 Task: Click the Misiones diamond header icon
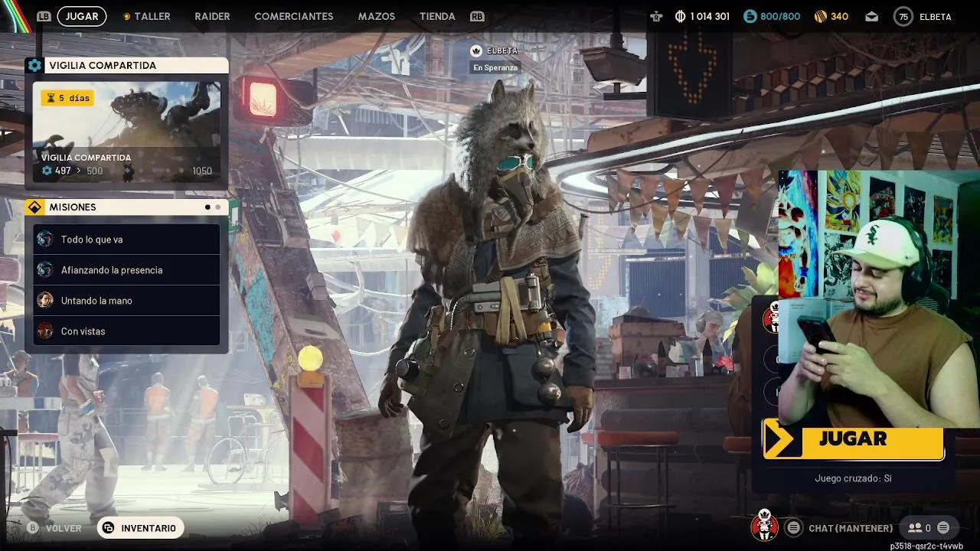click(34, 207)
